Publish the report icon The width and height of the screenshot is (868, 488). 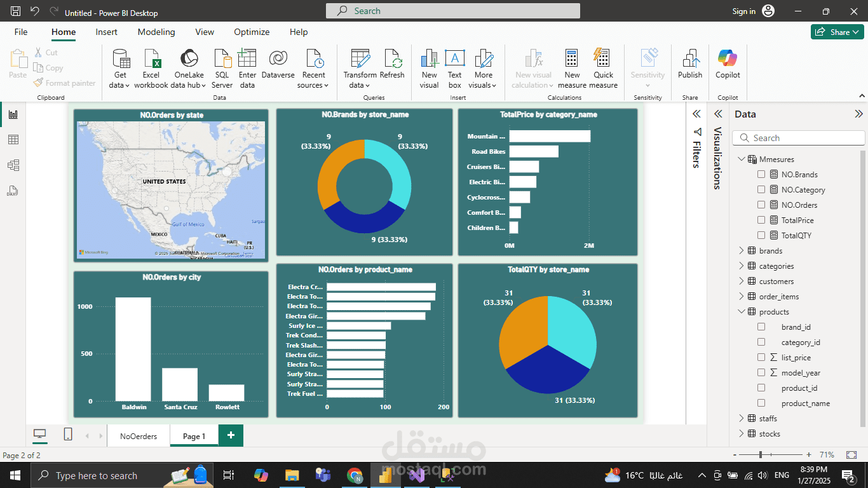pos(690,58)
